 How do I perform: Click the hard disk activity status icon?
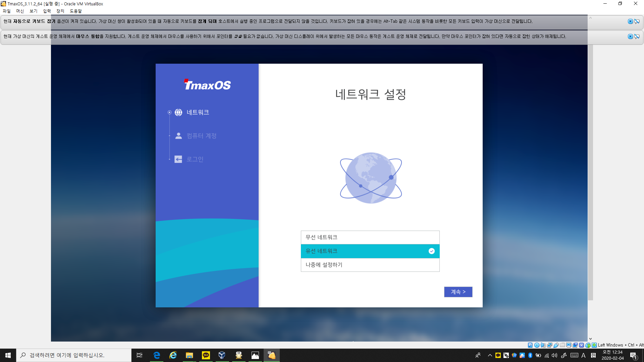(x=530, y=345)
